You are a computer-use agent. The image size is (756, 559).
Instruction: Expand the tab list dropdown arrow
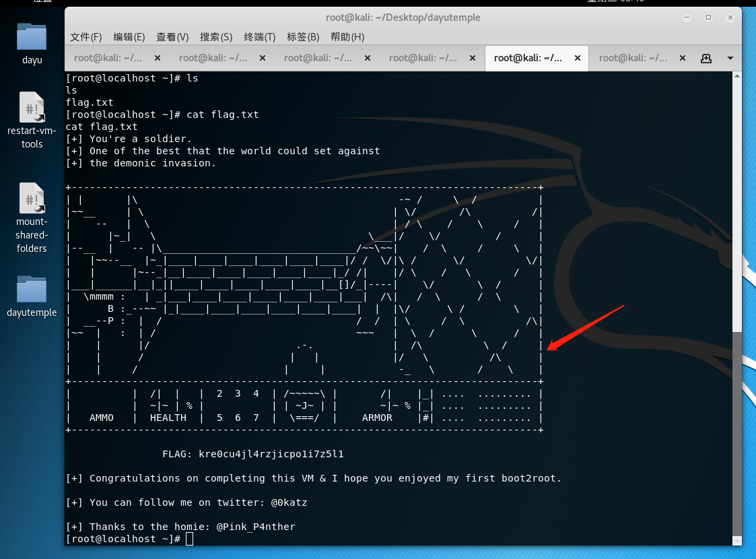pyautogui.click(x=730, y=59)
